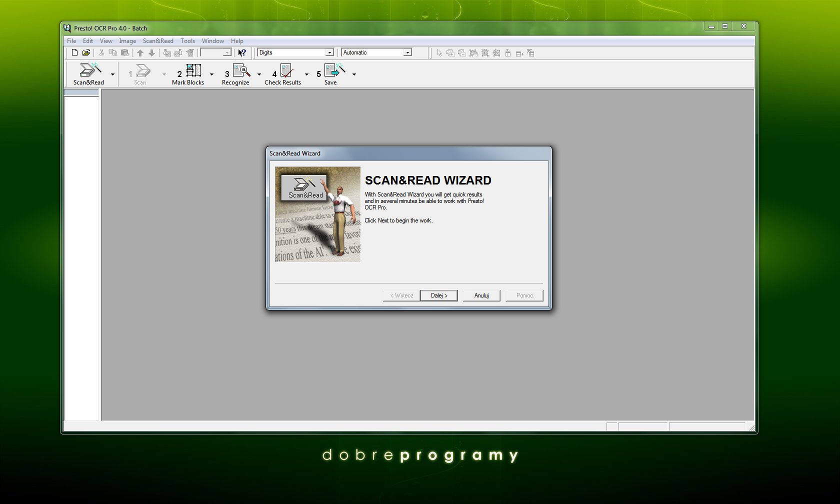
Task: Click the New document icon
Action: click(74, 52)
